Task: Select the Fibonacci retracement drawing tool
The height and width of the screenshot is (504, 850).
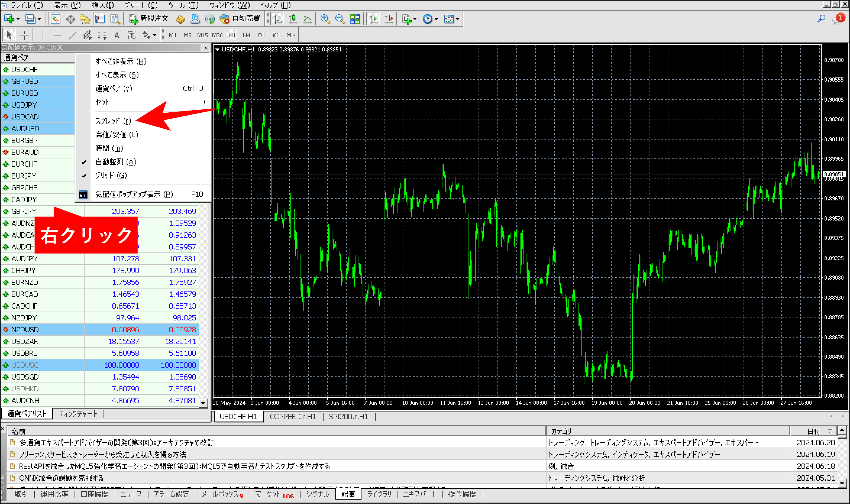Action: 102,35
